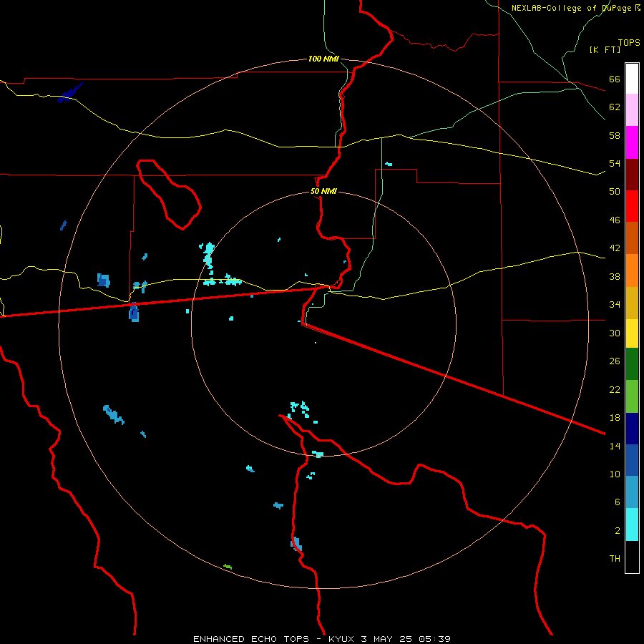Viewport: 644px width, 644px height.
Task: Click the legend value 42
Action: [x=615, y=248]
